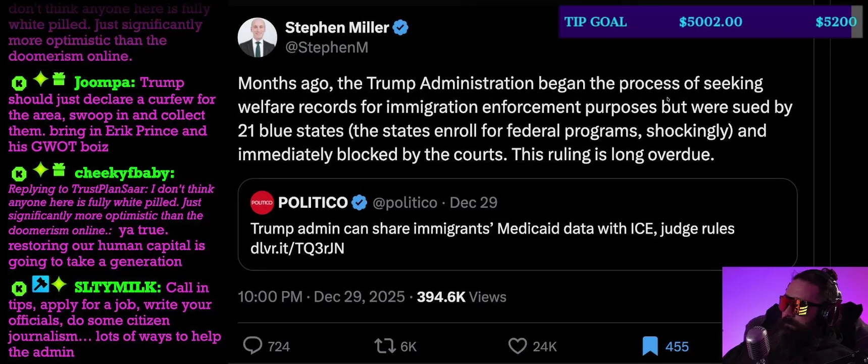The image size is (868, 364).
Task: Click POLITICO's blue verified checkmark
Action: click(x=359, y=203)
